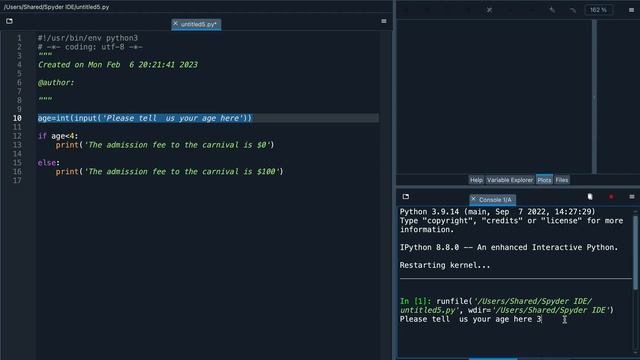Click the 'else:' keyword line
640x360 pixels.
click(49, 162)
